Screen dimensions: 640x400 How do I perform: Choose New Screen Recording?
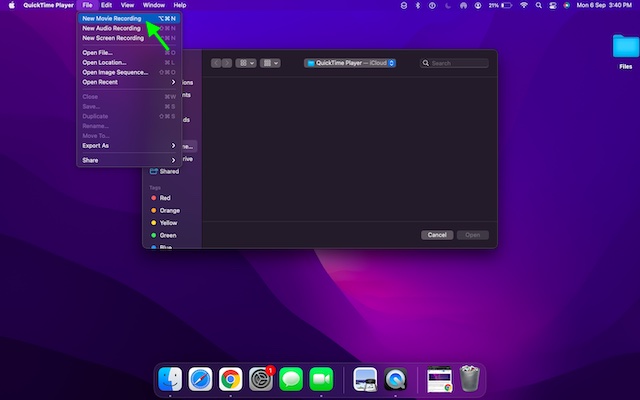[129, 38]
